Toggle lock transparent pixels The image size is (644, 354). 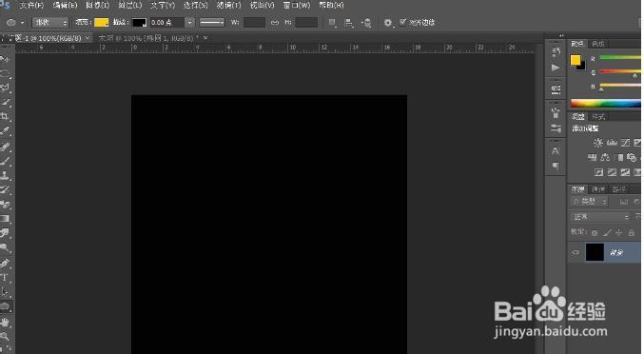(x=595, y=233)
